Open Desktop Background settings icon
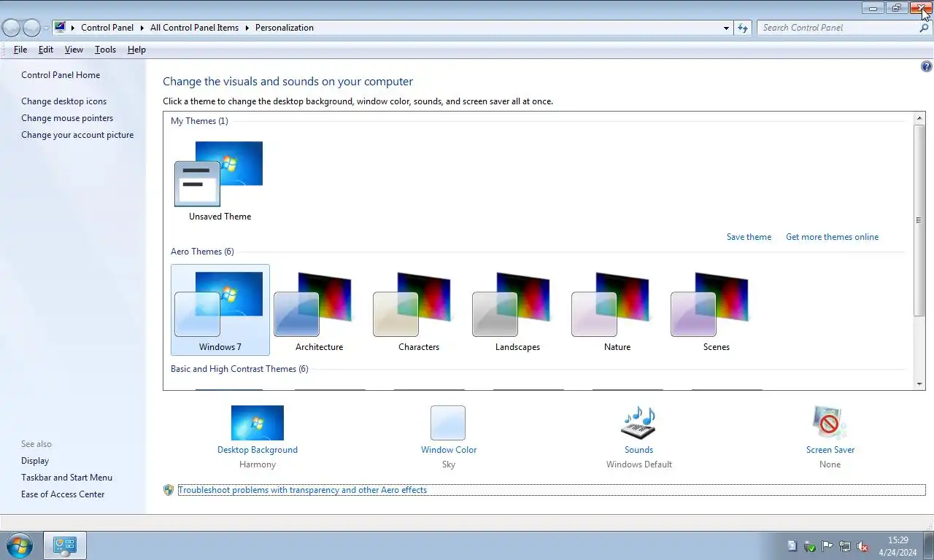The width and height of the screenshot is (934, 560). click(x=258, y=423)
